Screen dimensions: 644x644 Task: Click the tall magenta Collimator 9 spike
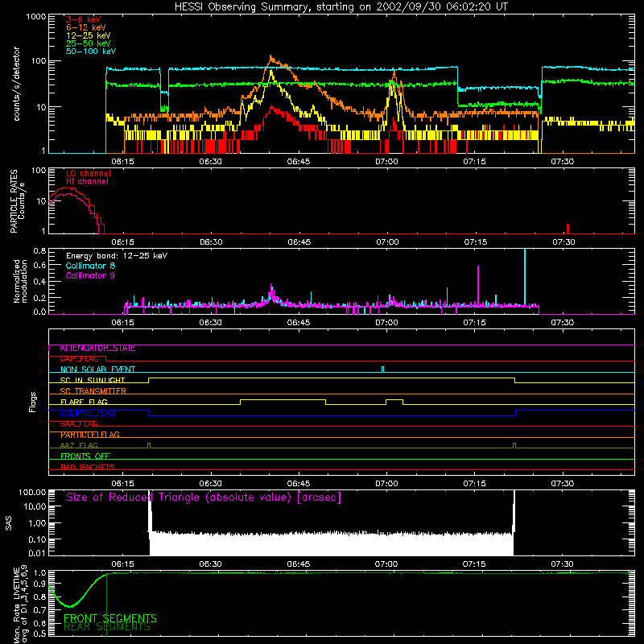click(x=478, y=286)
